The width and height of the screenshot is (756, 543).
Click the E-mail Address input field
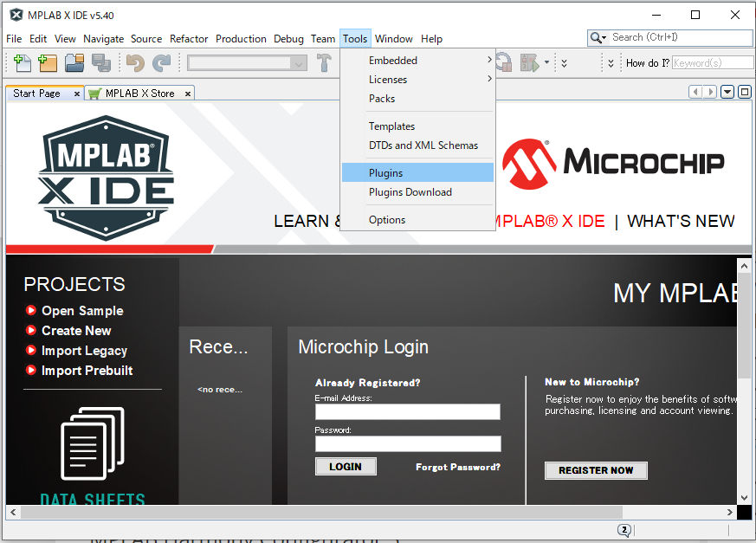tap(408, 411)
